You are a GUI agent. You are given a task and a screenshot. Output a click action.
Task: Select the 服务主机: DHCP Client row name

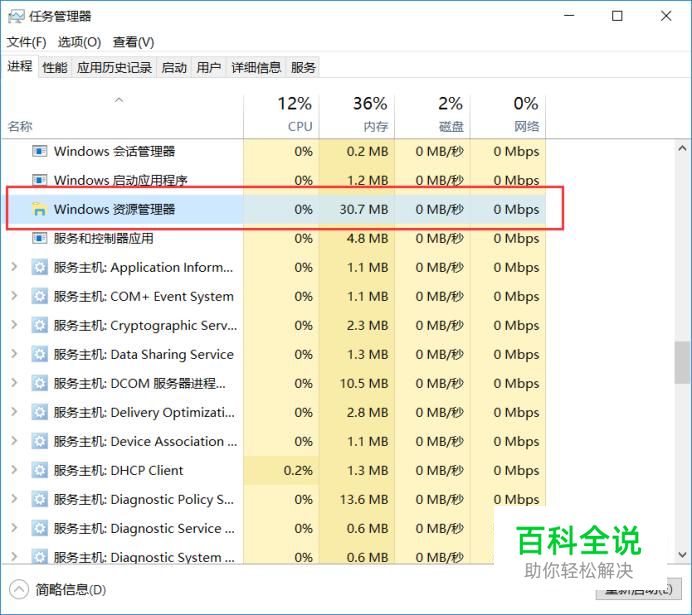coord(118,470)
